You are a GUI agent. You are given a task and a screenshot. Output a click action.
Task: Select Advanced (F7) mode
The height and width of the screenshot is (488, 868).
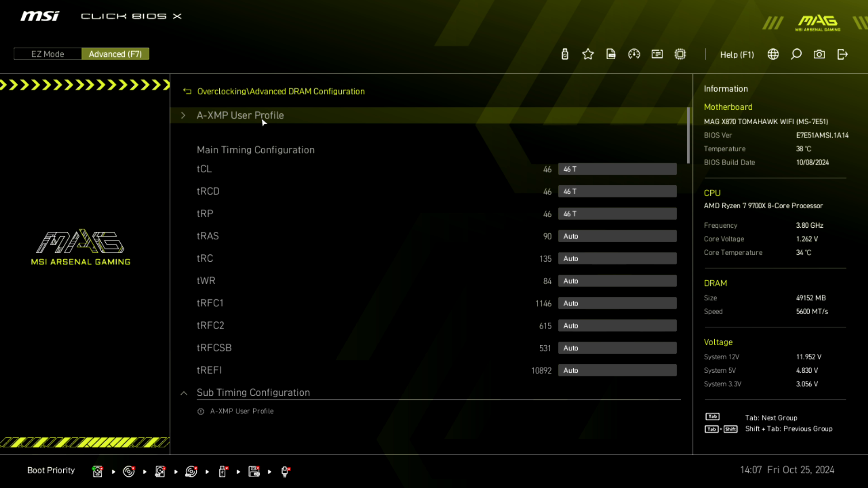[x=115, y=54]
